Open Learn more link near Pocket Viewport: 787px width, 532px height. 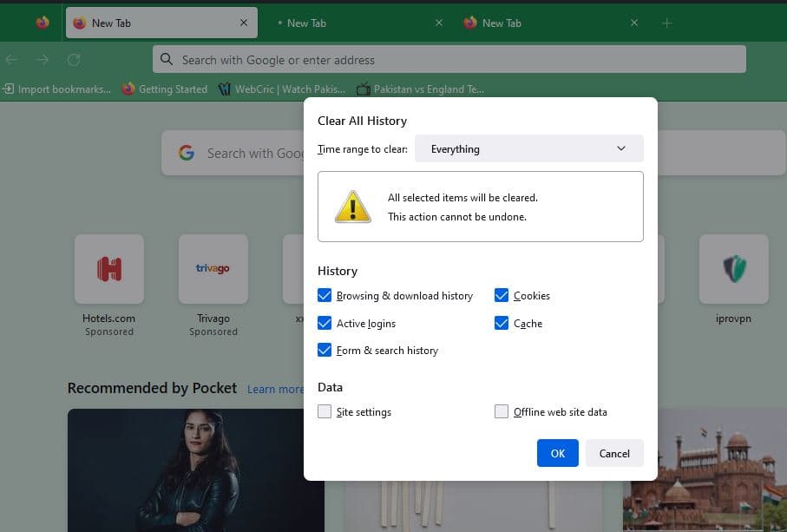pyautogui.click(x=275, y=389)
